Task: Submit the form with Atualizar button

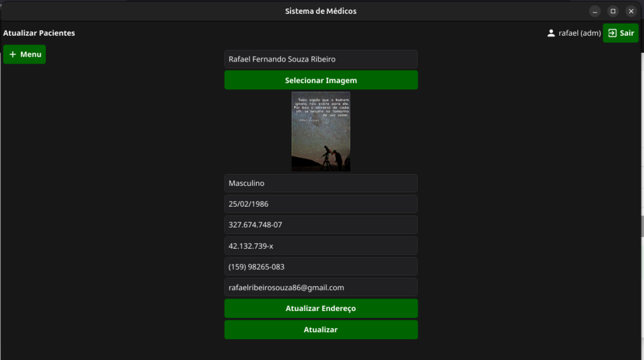Action: (321, 330)
